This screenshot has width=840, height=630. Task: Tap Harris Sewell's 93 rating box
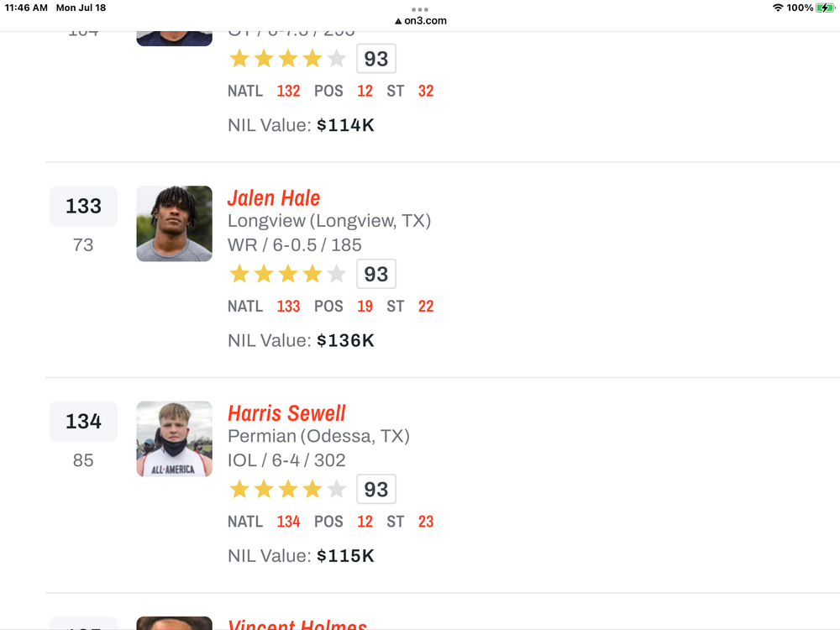pyautogui.click(x=376, y=489)
